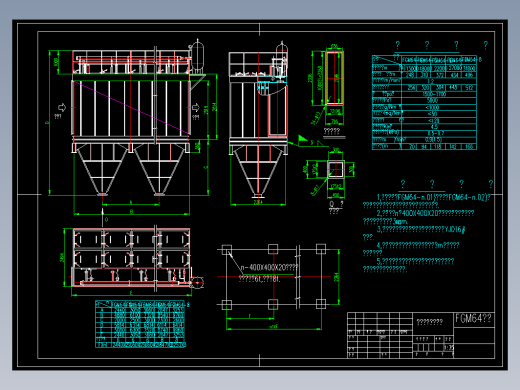Screen dimensions: 520x390
Task: Select the note line ending in YJD16
Action: point(421,229)
